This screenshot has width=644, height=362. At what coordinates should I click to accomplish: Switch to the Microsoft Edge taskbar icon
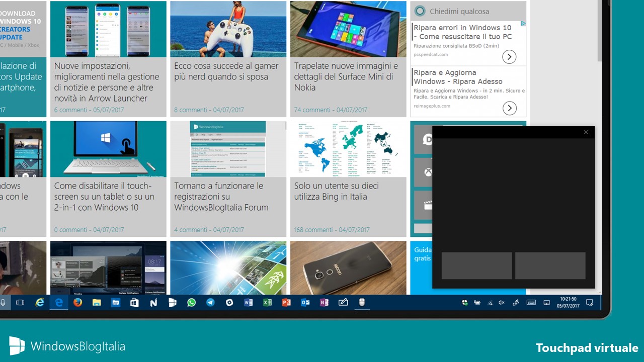pyautogui.click(x=59, y=303)
